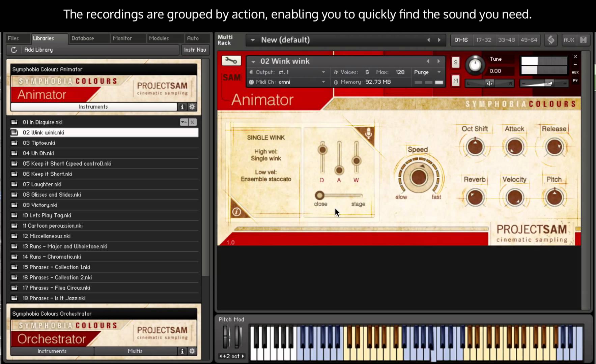Toggle PV button on instrument header

click(575, 81)
